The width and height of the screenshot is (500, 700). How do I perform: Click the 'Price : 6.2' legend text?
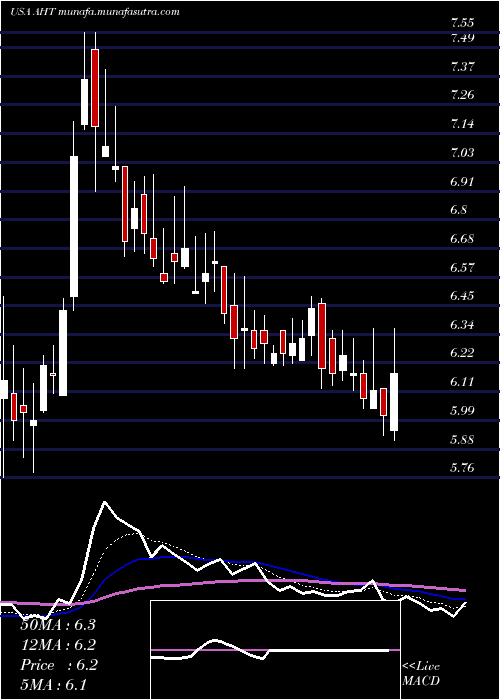pos(59,665)
